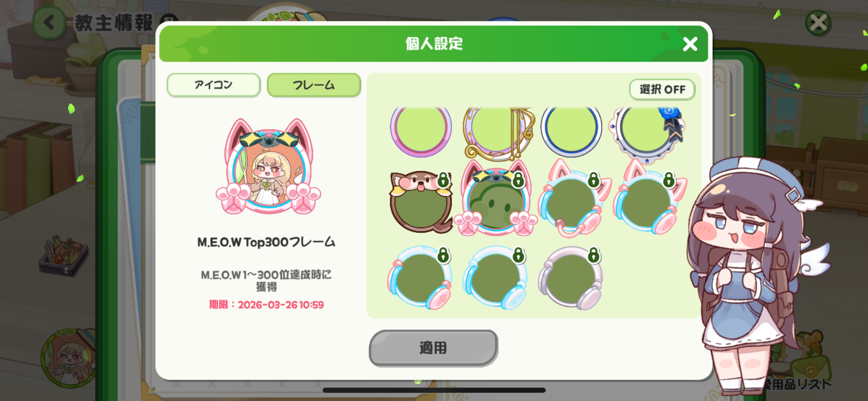Pick the blue and white ring frame
868x401 pixels.
click(x=571, y=131)
